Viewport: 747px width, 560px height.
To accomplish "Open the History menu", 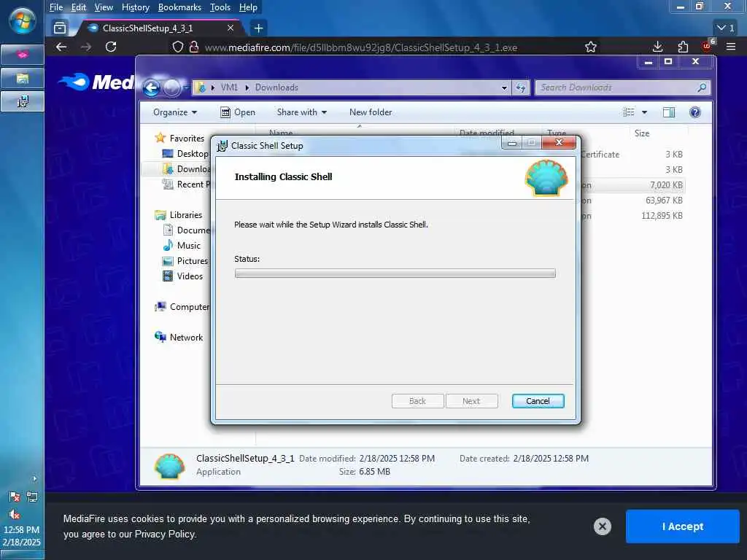I will (x=135, y=7).
